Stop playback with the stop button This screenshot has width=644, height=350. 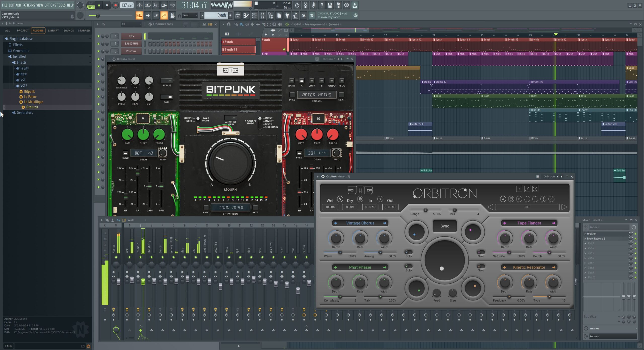point(107,5)
